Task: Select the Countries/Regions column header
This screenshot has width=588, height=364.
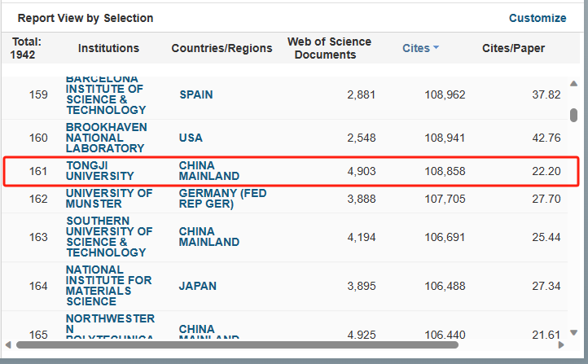Action: point(222,48)
